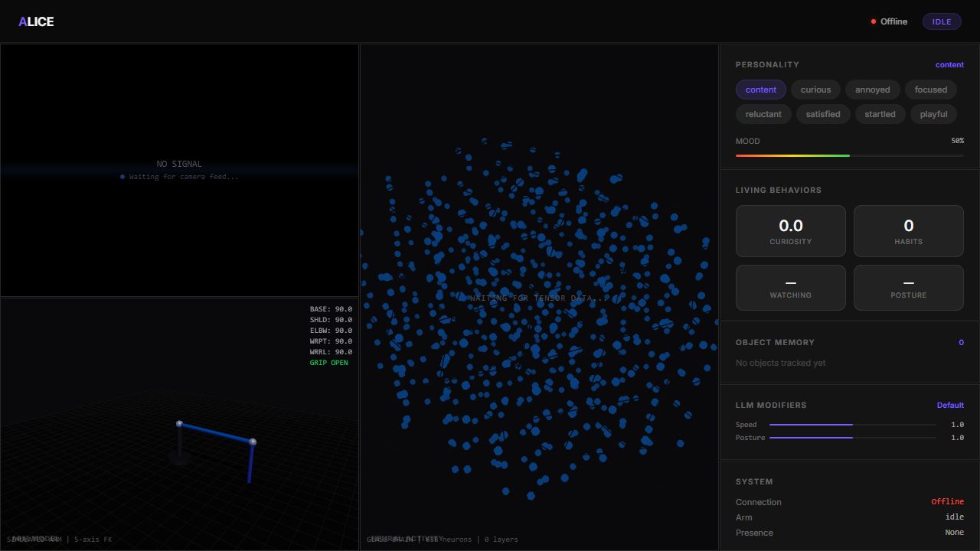The image size is (980, 551).
Task: Open the Curiosity behavior card
Action: 791,231
